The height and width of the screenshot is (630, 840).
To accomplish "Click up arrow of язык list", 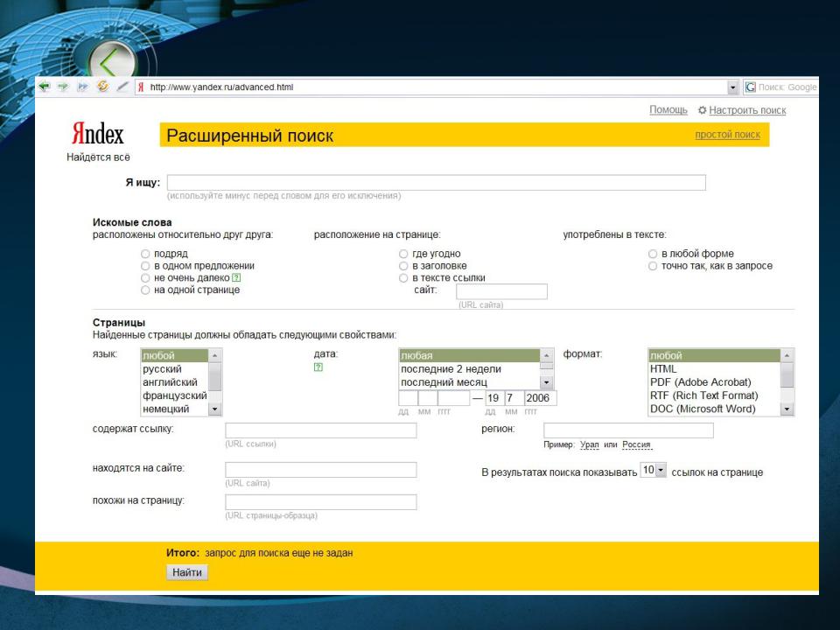I will pyautogui.click(x=215, y=356).
